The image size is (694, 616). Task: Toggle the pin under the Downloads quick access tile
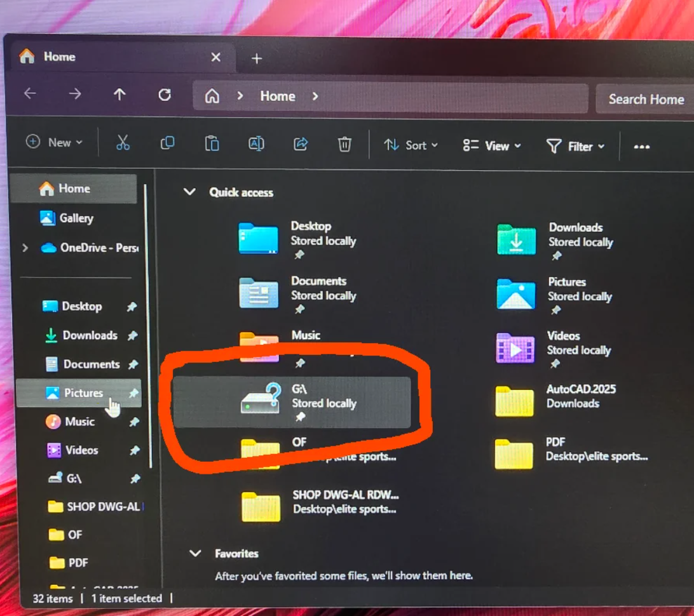point(556,256)
